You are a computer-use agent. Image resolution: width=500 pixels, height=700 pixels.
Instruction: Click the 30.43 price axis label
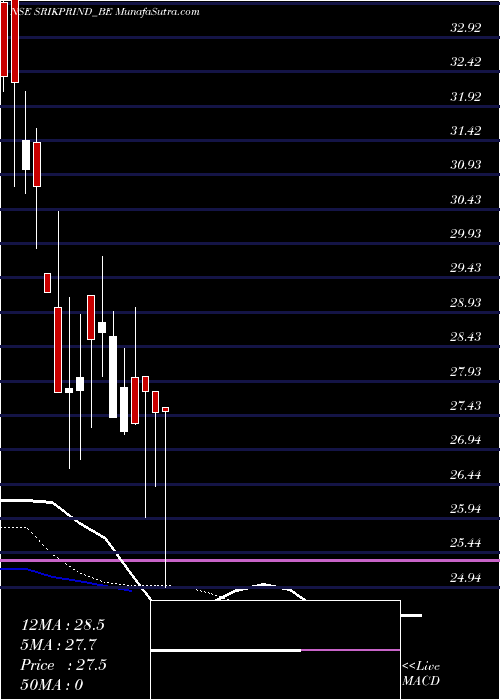[x=465, y=200]
